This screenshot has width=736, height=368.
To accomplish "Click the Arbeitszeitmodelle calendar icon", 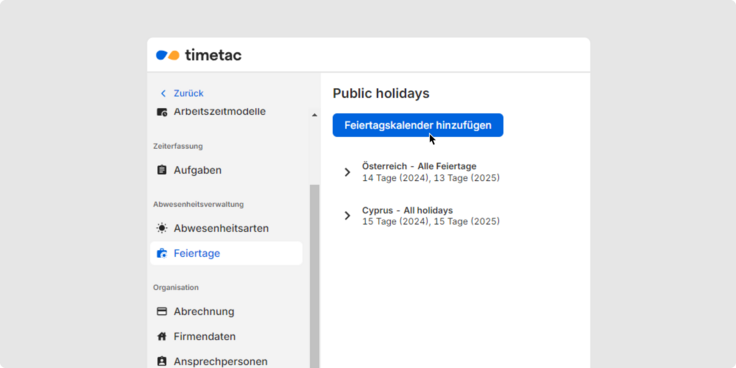I will coord(162,112).
